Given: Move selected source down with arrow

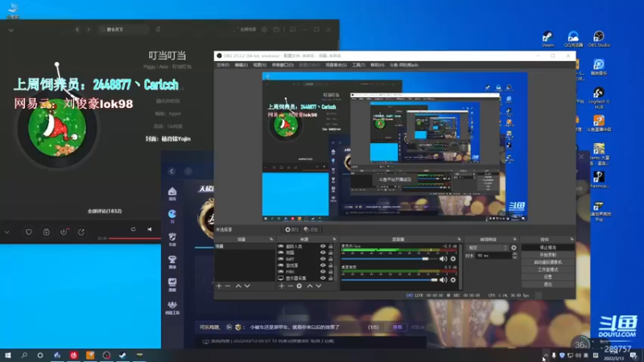Looking at the screenshot, I should point(319,286).
